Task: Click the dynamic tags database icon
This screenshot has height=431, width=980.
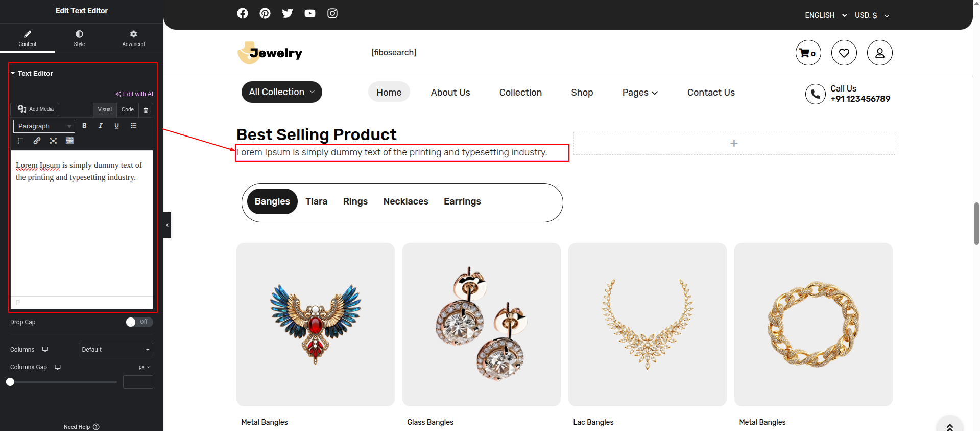Action: (146, 110)
